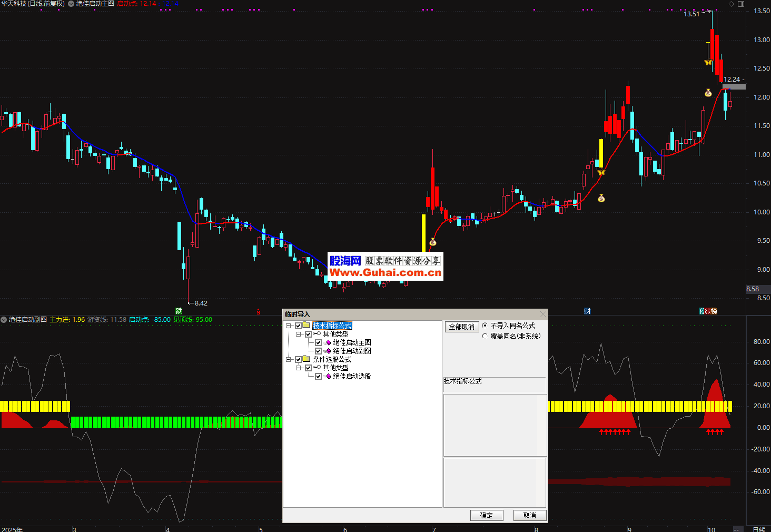Confirm import with the 确定 button
The width and height of the screenshot is (771, 532).
(487, 515)
